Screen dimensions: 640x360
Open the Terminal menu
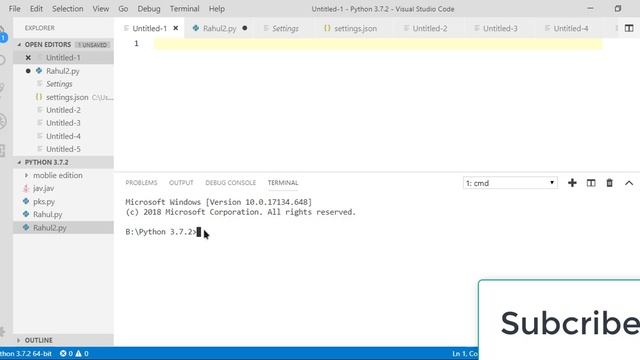click(184, 9)
